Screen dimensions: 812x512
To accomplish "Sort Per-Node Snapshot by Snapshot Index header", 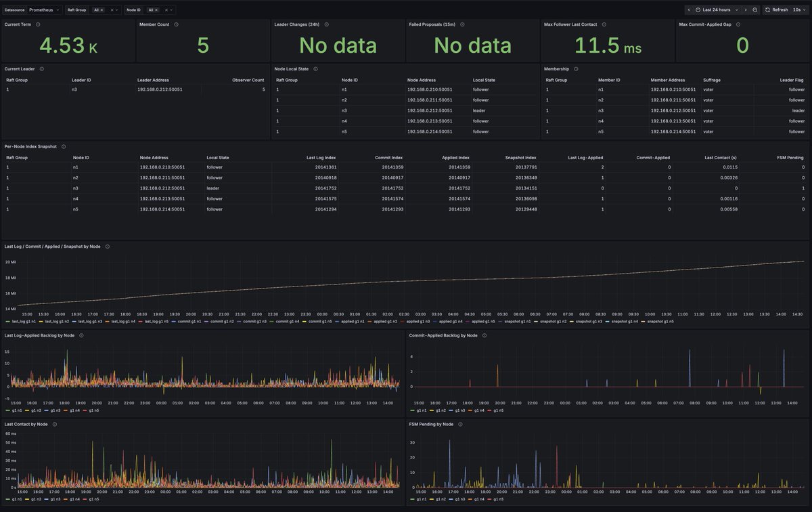I will coord(522,158).
